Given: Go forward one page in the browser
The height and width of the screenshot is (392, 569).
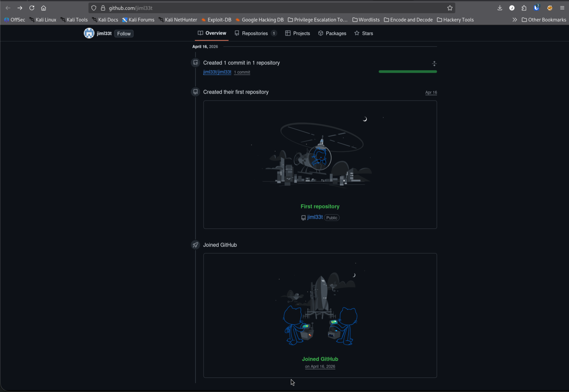Looking at the screenshot, I should [20, 8].
